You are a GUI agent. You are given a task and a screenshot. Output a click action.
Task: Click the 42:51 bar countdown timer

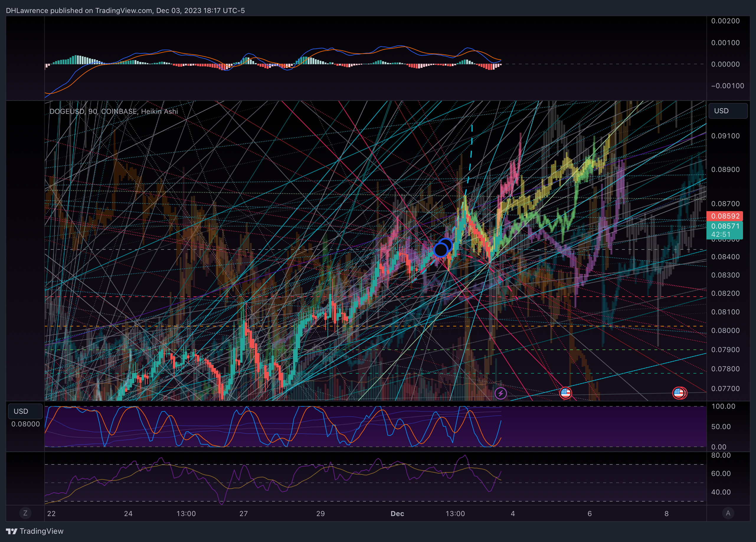tap(720, 234)
